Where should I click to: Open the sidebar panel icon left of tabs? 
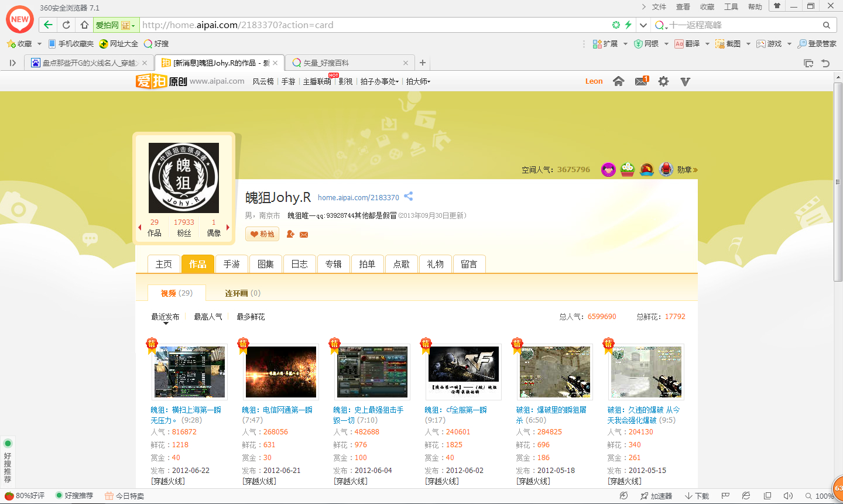tap(13, 63)
